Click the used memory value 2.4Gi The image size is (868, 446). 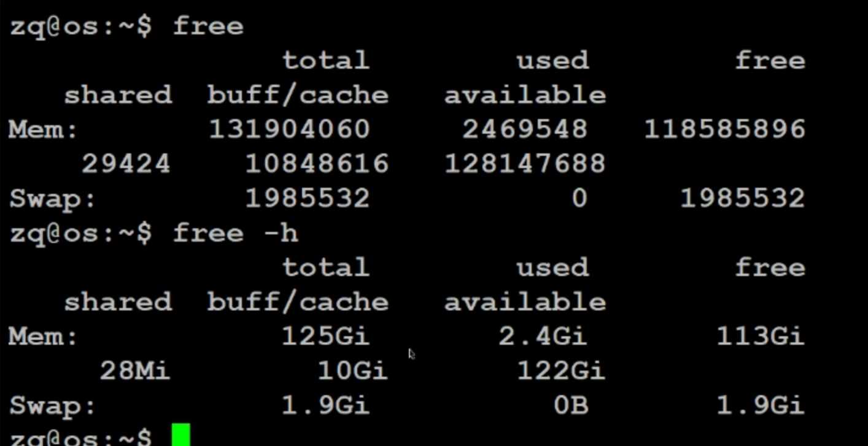[x=543, y=336]
